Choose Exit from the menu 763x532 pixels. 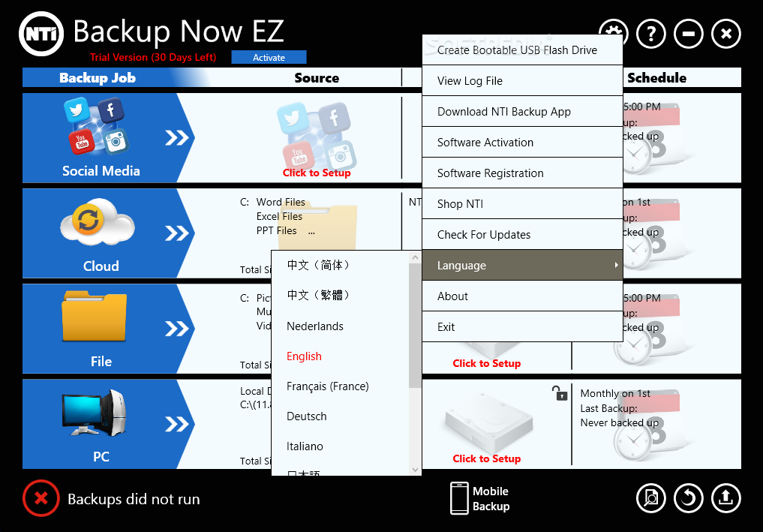pos(522,326)
